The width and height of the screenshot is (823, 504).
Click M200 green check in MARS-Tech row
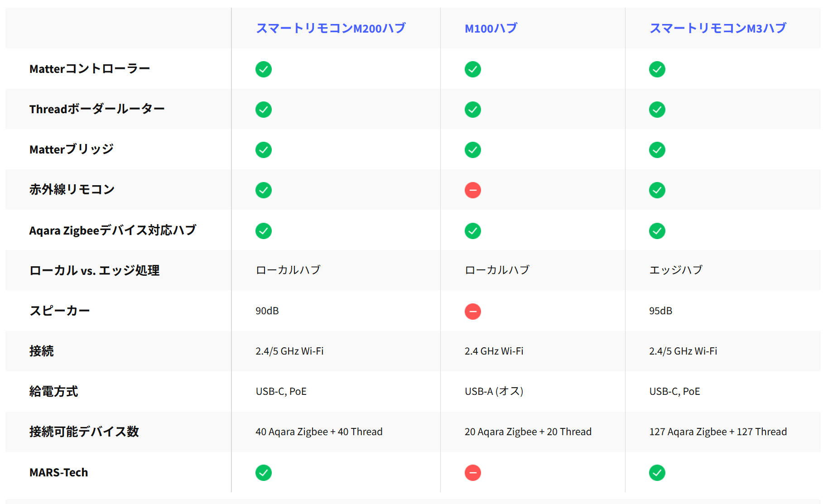(263, 473)
